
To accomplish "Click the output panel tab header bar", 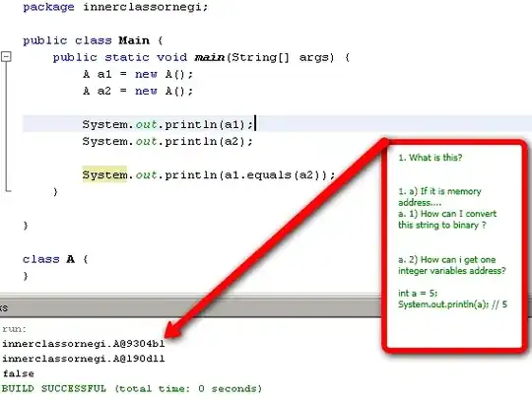I will [x=190, y=308].
